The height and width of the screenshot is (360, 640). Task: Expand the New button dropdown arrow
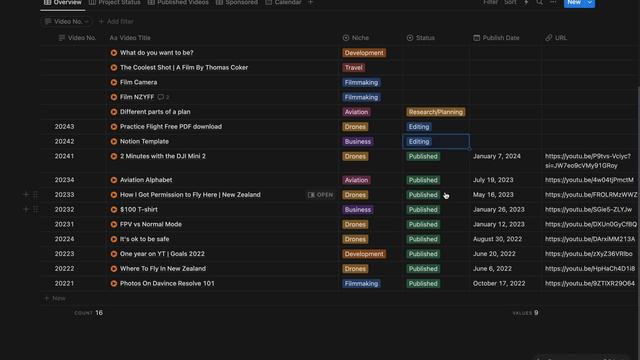[x=590, y=3]
